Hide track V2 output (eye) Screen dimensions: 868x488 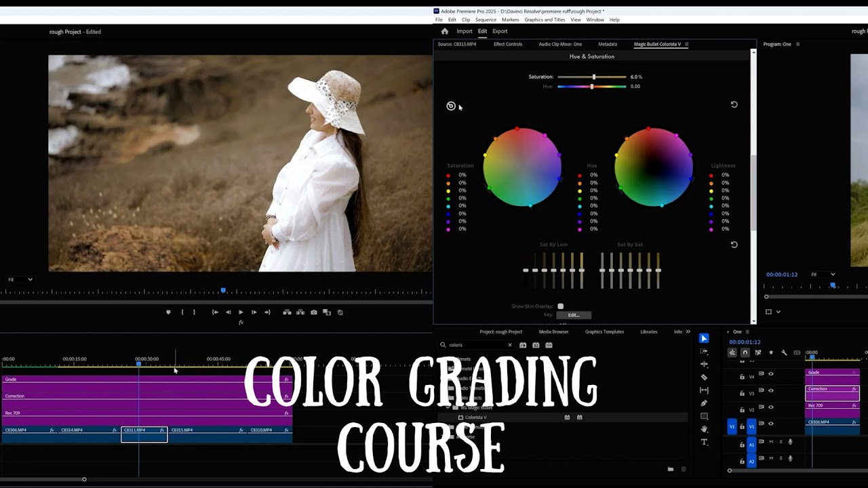point(771,407)
